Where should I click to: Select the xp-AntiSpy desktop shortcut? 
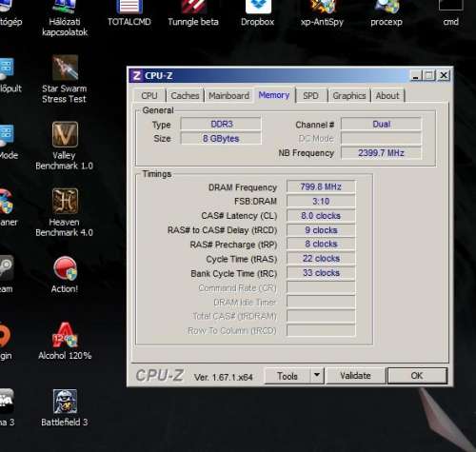tap(322, 13)
